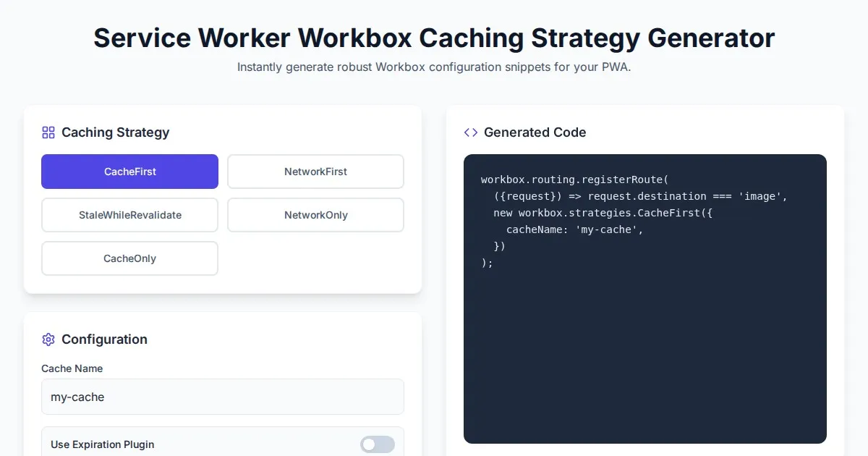Select the CacheOnly strategy button

pos(129,258)
